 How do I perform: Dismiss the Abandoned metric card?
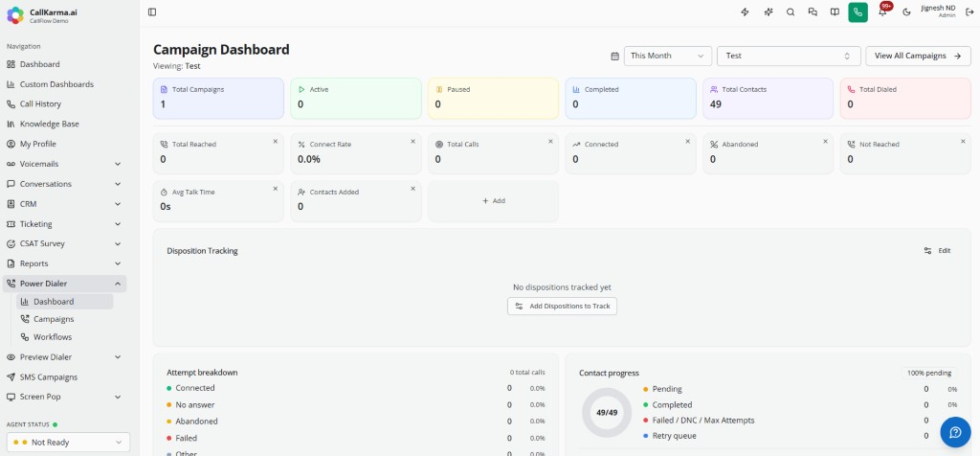coord(825,142)
